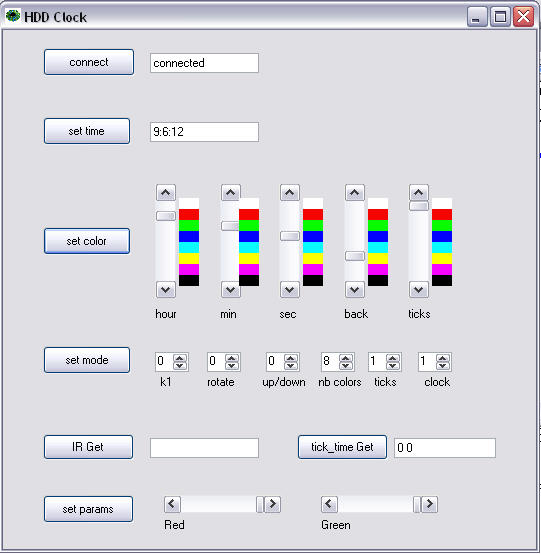
Task: Decrement the rotate spinner value
Action: click(x=232, y=366)
